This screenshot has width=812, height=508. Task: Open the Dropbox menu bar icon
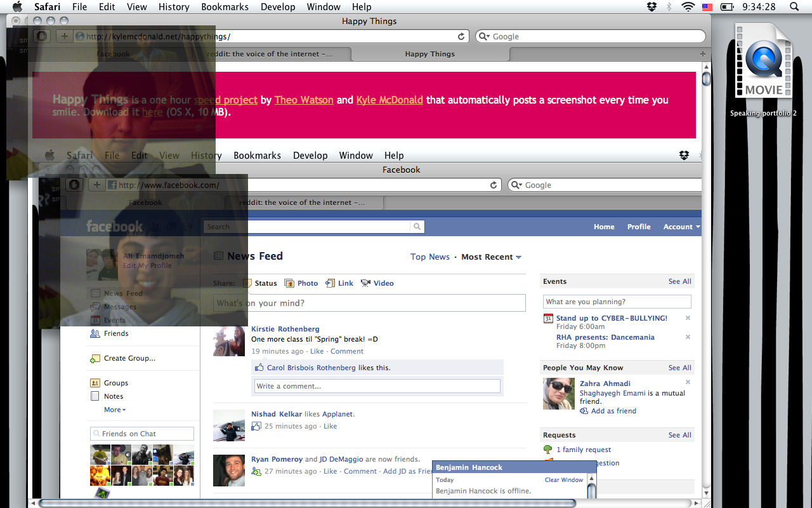pos(652,7)
